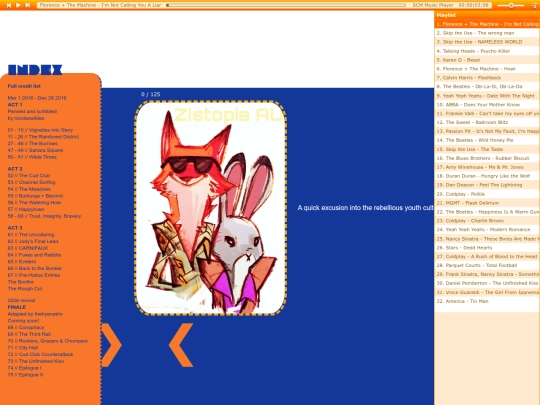Open 54 // The Meadows
This screenshot has height=405, width=540.
(29, 189)
